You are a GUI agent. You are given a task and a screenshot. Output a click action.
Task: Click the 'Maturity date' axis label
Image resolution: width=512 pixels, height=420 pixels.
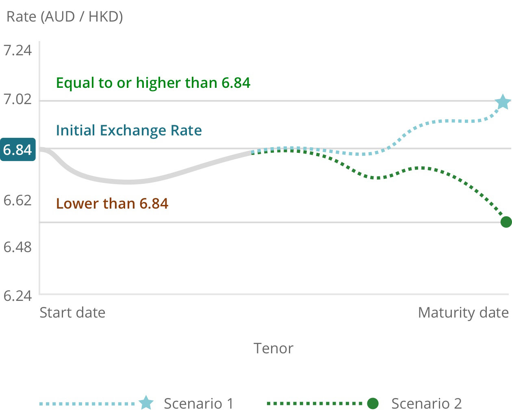click(x=463, y=313)
